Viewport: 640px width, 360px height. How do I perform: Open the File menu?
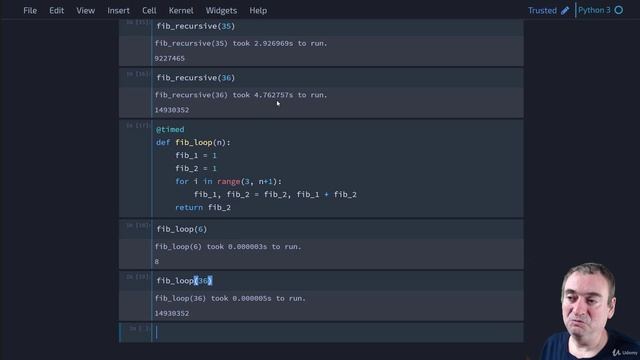pyautogui.click(x=30, y=11)
